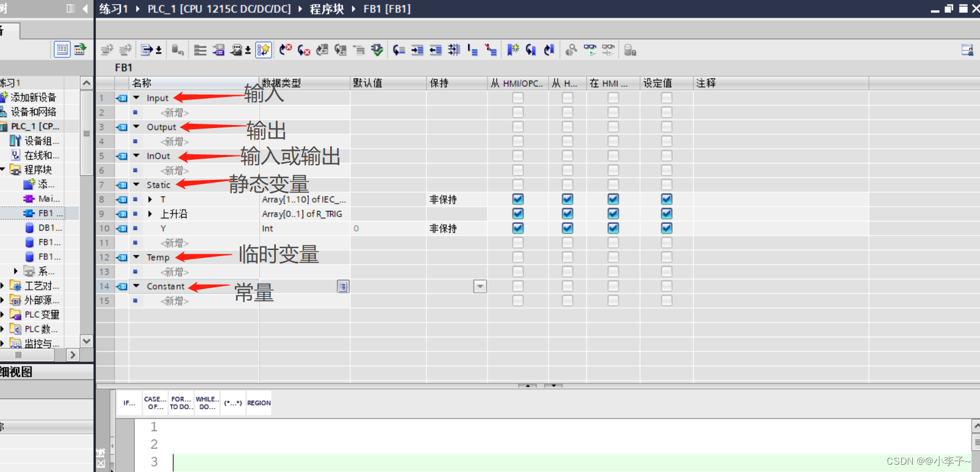Uncheck HMI/OPC access for variable Y
The height and width of the screenshot is (472, 980).
[518, 228]
